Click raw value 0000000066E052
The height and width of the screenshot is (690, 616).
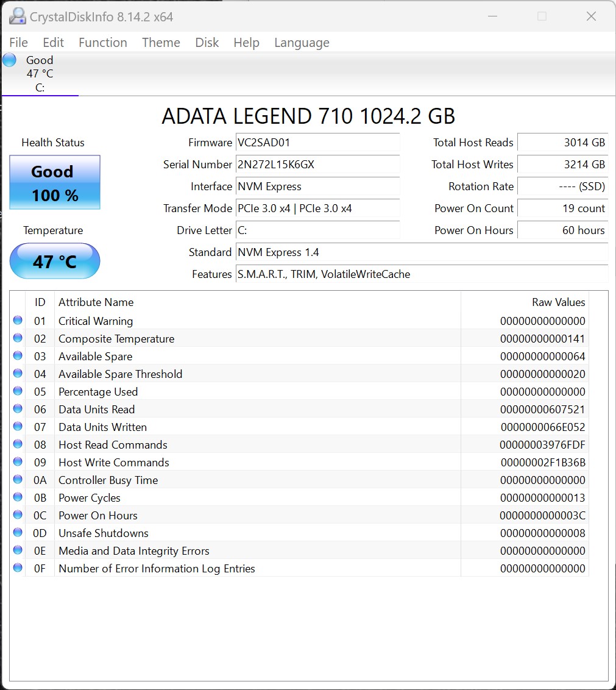pyautogui.click(x=542, y=427)
